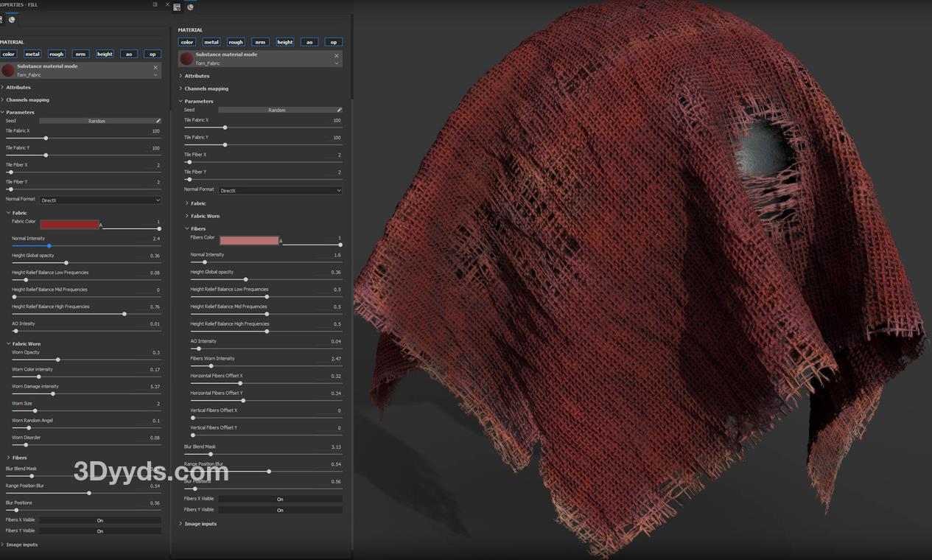Expand the Fabric Worn section in the right panel
The image size is (932, 560).
(x=205, y=216)
